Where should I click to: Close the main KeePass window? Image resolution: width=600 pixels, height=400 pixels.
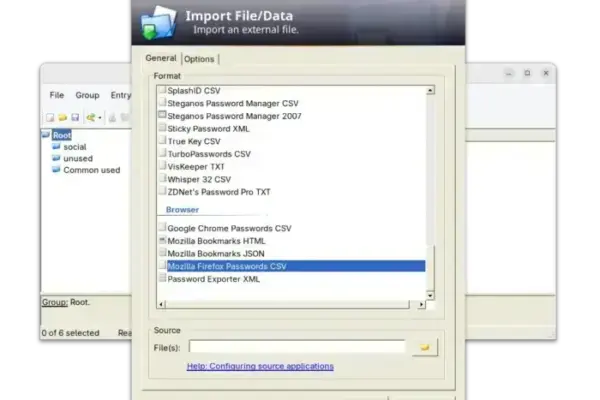click(546, 73)
